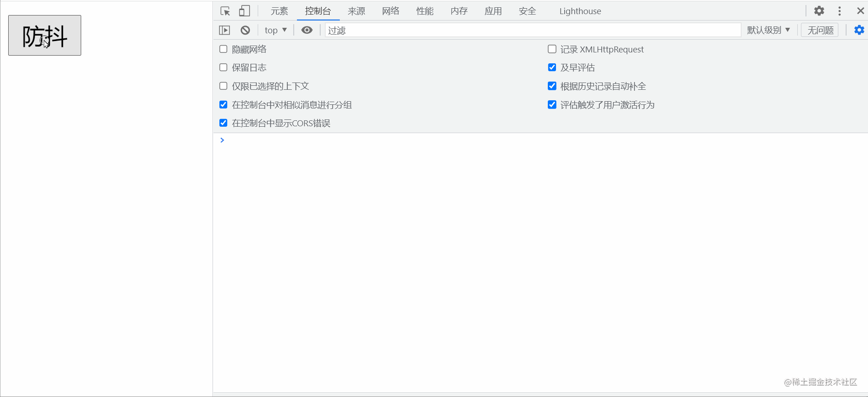The width and height of the screenshot is (868, 397).
Task: Show the console sidebar icon
Action: [x=224, y=30]
